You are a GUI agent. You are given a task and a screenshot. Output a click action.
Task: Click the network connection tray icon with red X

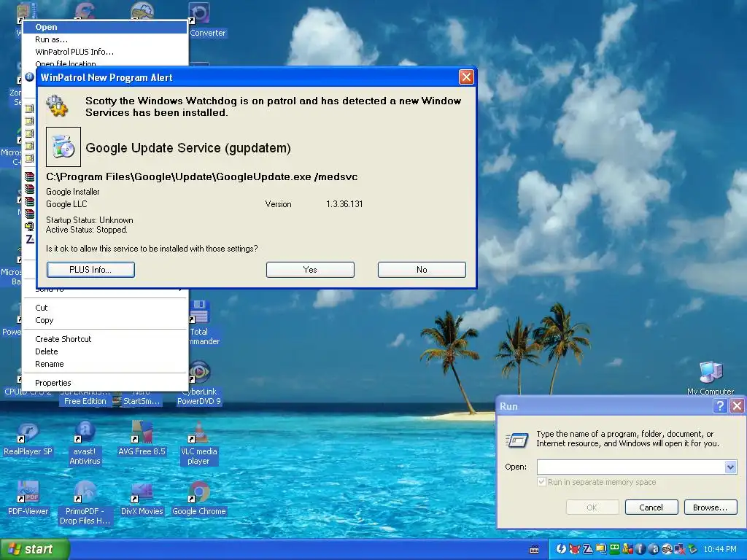point(680,549)
